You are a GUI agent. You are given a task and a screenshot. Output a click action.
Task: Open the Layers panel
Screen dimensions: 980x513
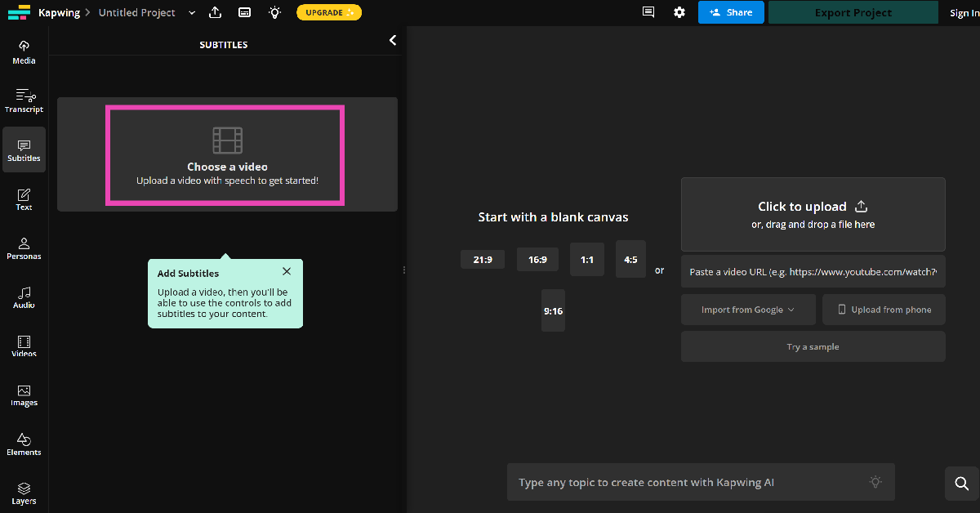pyautogui.click(x=24, y=493)
